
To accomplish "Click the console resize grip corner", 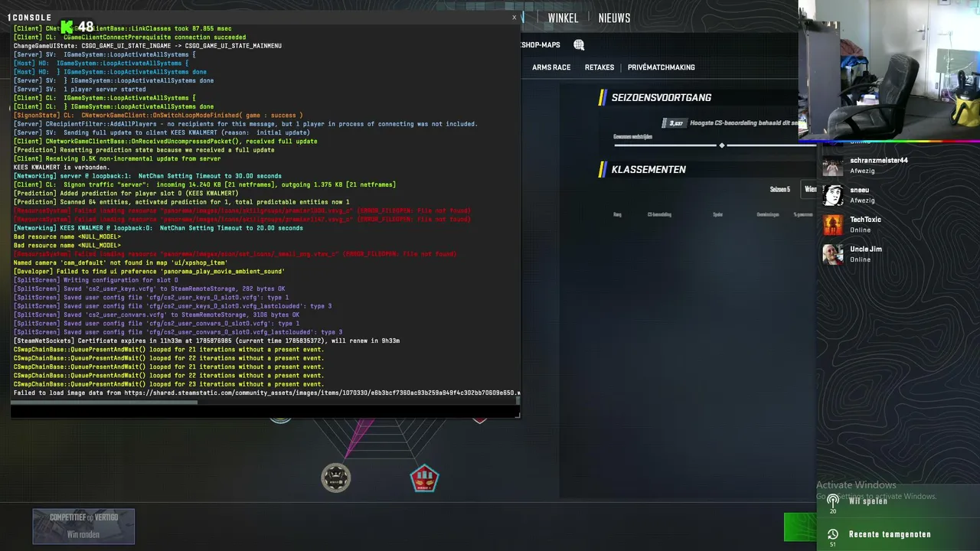I will [518, 415].
